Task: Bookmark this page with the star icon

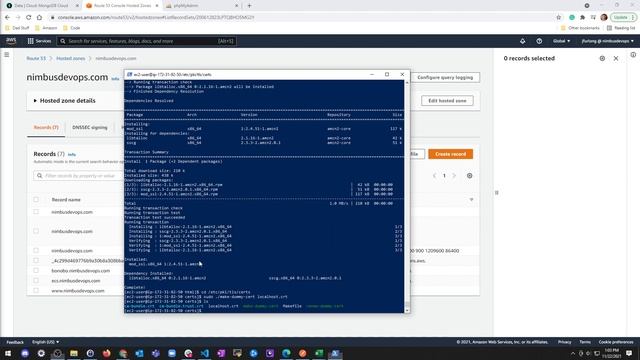Action: pos(559,18)
